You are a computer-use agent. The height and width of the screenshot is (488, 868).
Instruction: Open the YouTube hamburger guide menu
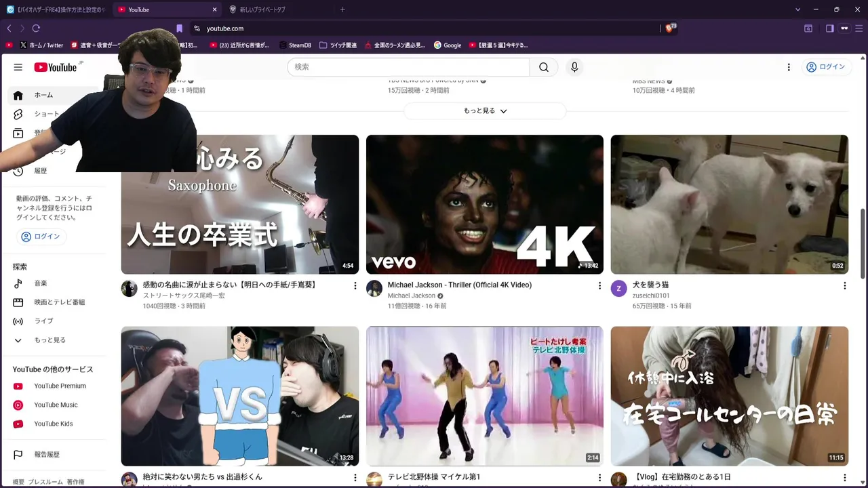(x=18, y=67)
